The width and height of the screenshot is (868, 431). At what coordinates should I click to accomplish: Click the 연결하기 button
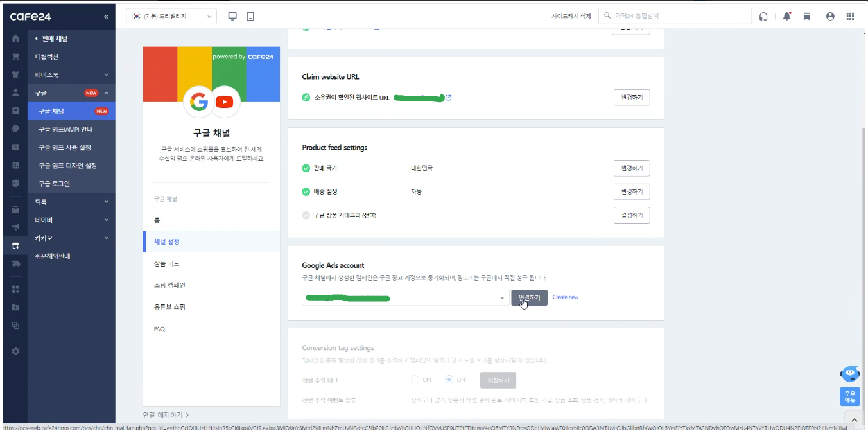tap(530, 297)
